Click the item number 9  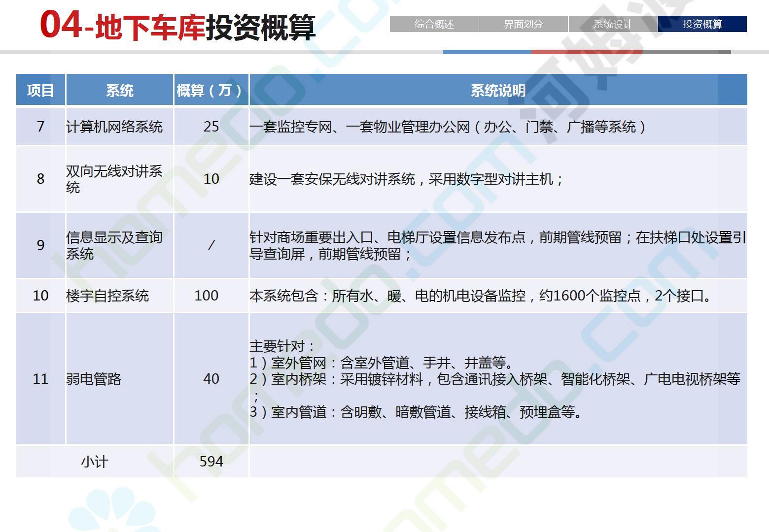coord(40,245)
